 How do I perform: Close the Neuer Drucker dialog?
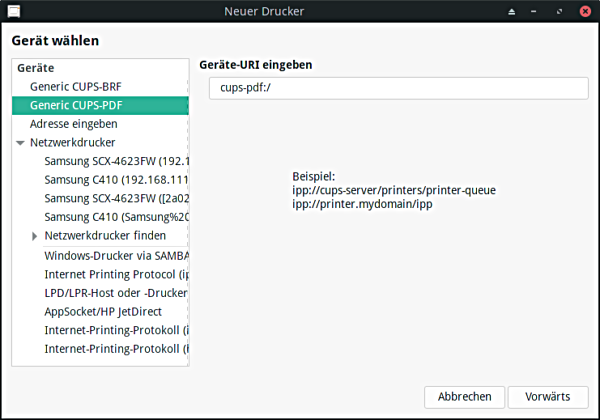583,11
